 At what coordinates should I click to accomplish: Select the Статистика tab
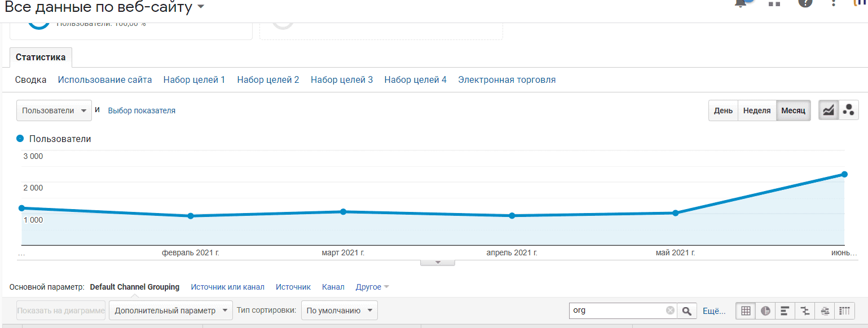[41, 57]
